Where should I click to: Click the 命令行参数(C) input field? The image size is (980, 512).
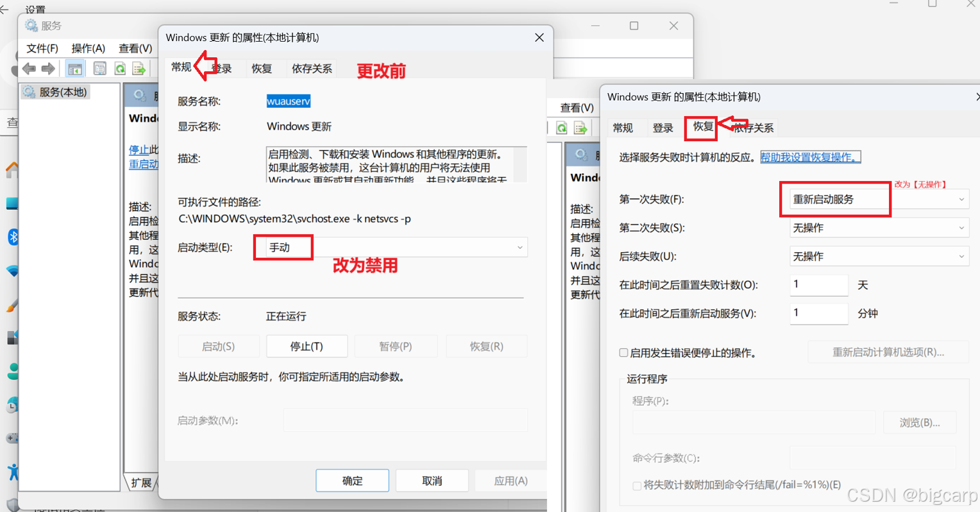click(x=873, y=457)
